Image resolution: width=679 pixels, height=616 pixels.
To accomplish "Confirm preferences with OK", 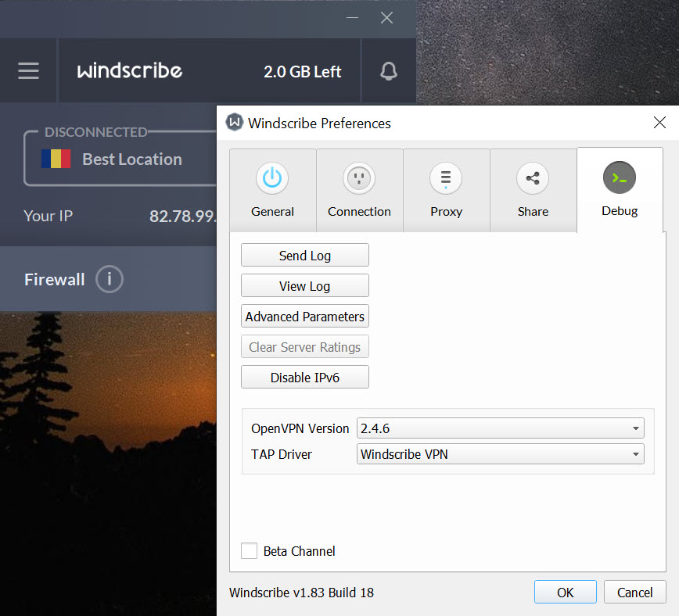I will (565, 592).
